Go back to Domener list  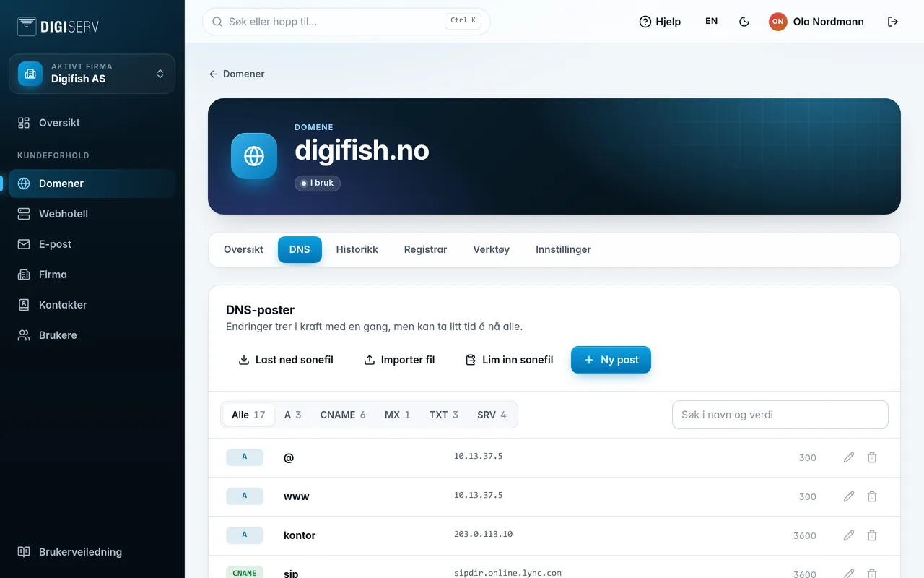(237, 74)
